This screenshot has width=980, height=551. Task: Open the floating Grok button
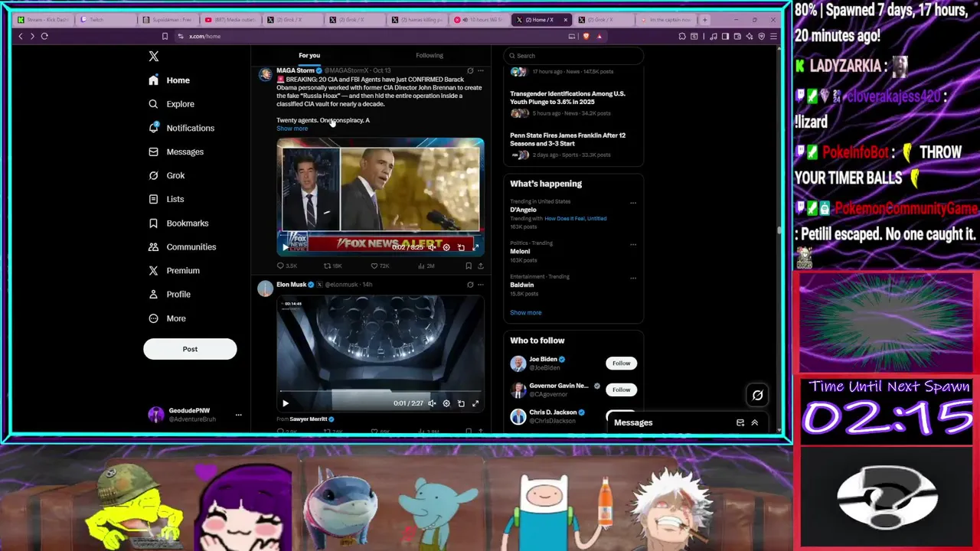tap(757, 395)
